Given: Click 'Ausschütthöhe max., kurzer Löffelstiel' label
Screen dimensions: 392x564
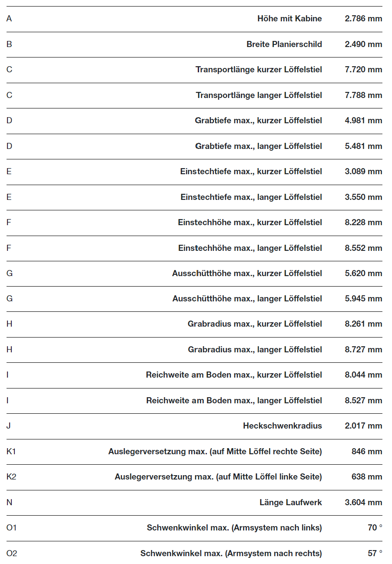Looking at the screenshot, I should [x=247, y=273].
